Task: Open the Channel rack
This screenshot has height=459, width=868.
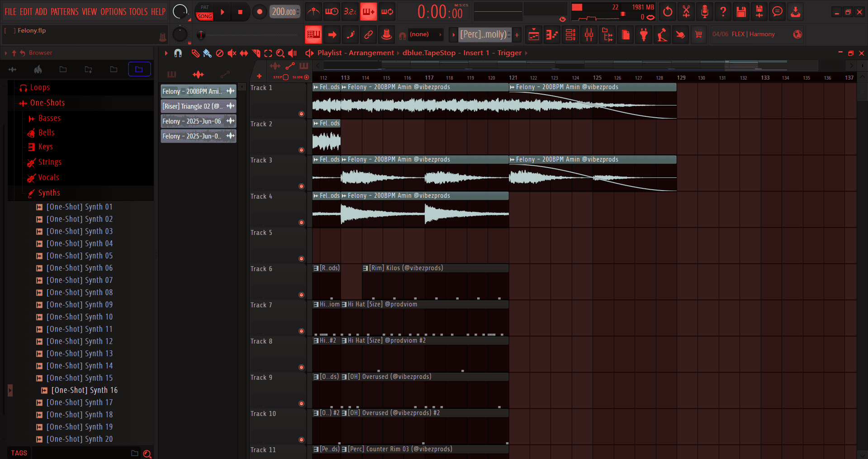Action: click(x=571, y=34)
